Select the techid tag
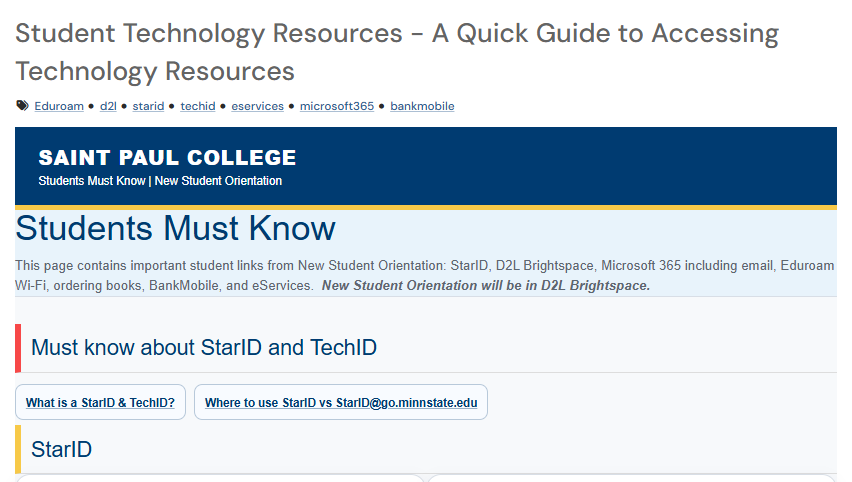The width and height of the screenshot is (852, 482). [198, 106]
